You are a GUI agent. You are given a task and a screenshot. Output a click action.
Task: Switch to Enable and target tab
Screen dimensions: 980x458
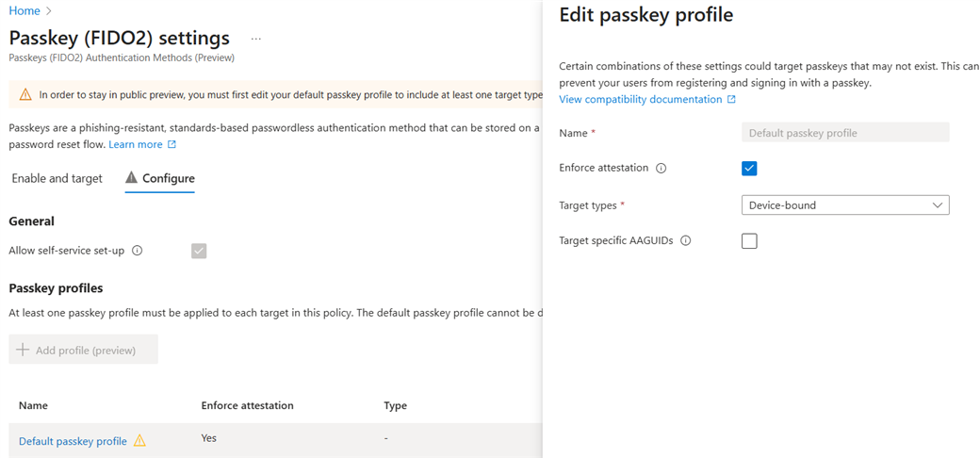point(57,178)
